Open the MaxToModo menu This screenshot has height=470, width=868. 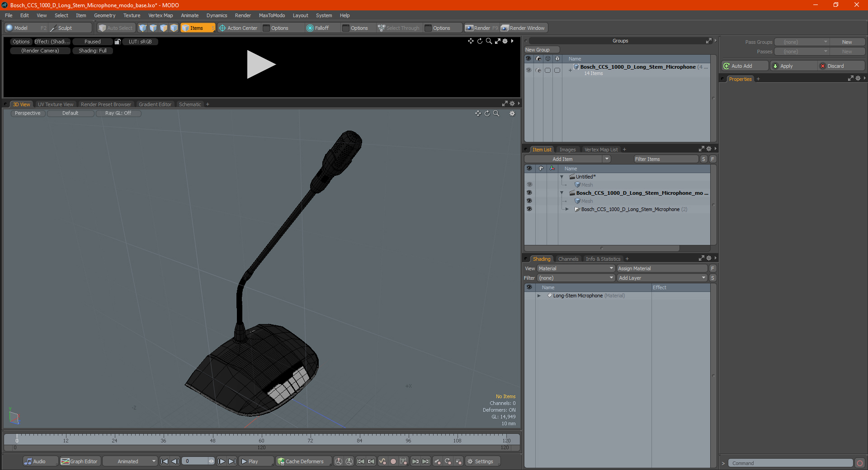pyautogui.click(x=272, y=15)
